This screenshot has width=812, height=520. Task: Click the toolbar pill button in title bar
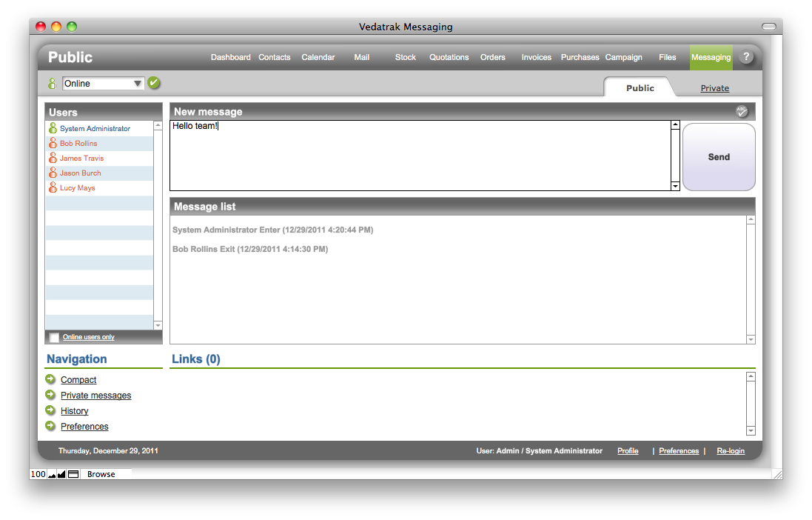[769, 27]
